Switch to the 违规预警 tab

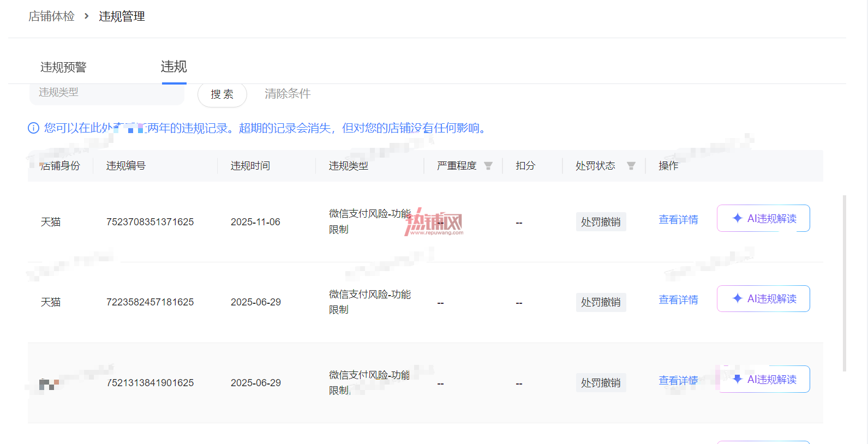click(x=63, y=67)
